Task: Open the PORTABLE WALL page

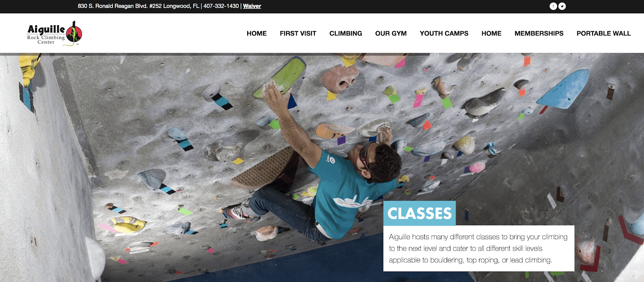Action: tap(604, 33)
